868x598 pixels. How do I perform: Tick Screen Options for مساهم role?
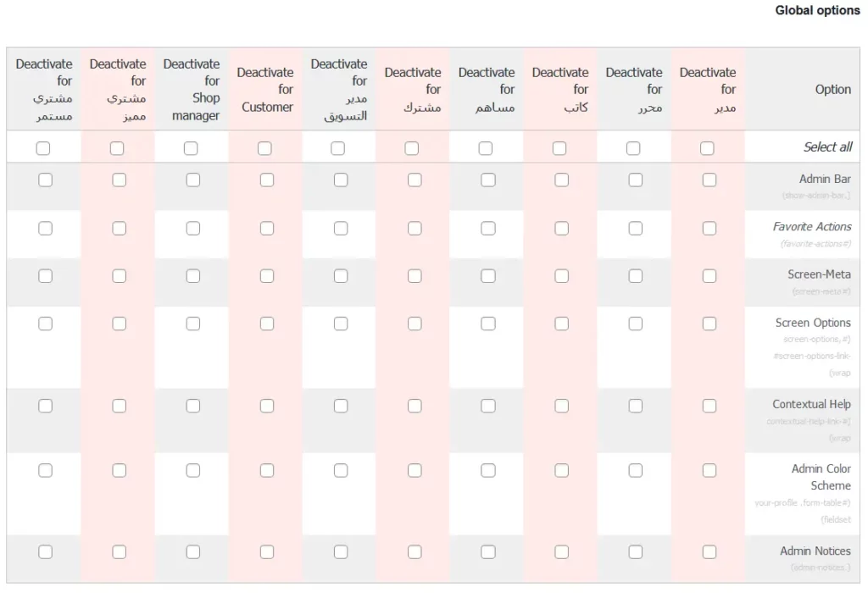coord(488,324)
